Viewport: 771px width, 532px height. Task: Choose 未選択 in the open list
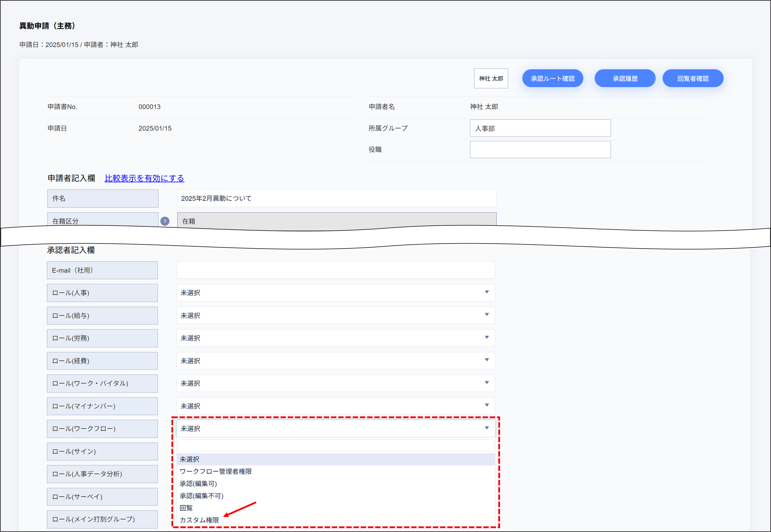tap(190, 459)
